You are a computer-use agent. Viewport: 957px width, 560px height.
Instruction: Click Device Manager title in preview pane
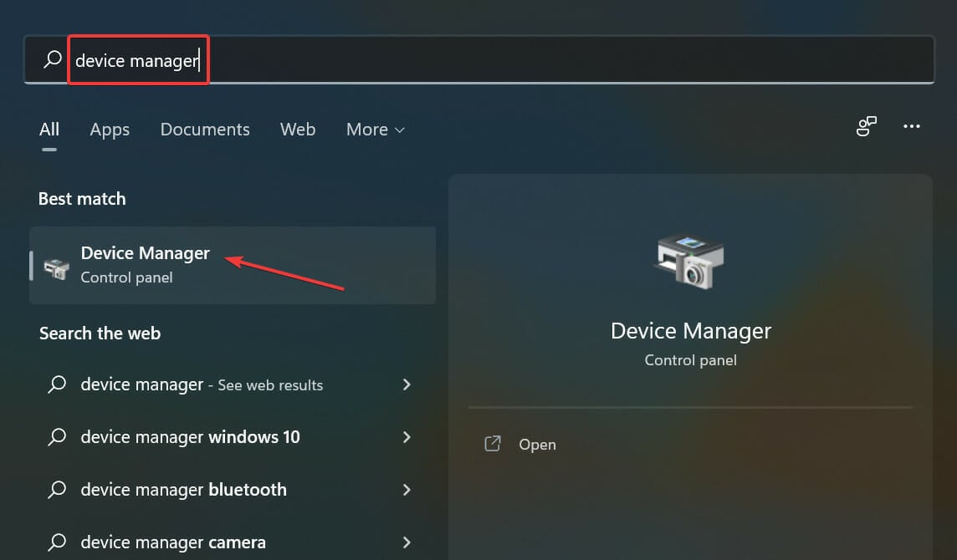[691, 331]
